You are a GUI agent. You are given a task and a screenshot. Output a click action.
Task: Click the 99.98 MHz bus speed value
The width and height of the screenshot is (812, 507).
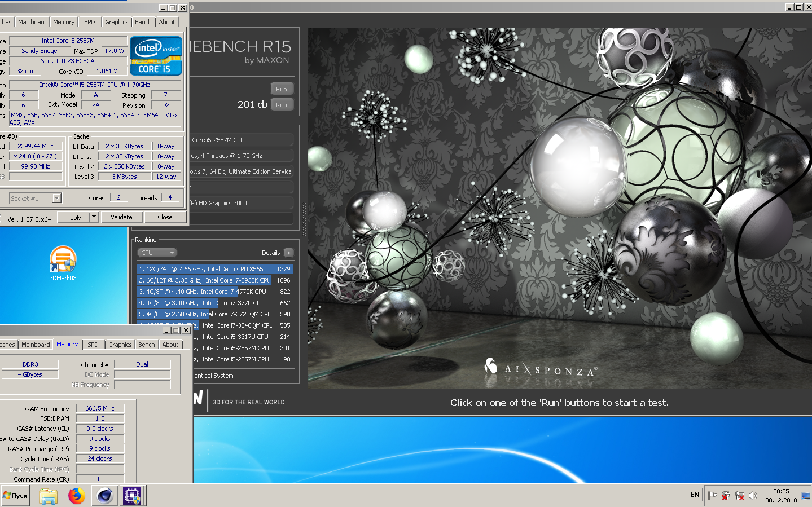36,166
